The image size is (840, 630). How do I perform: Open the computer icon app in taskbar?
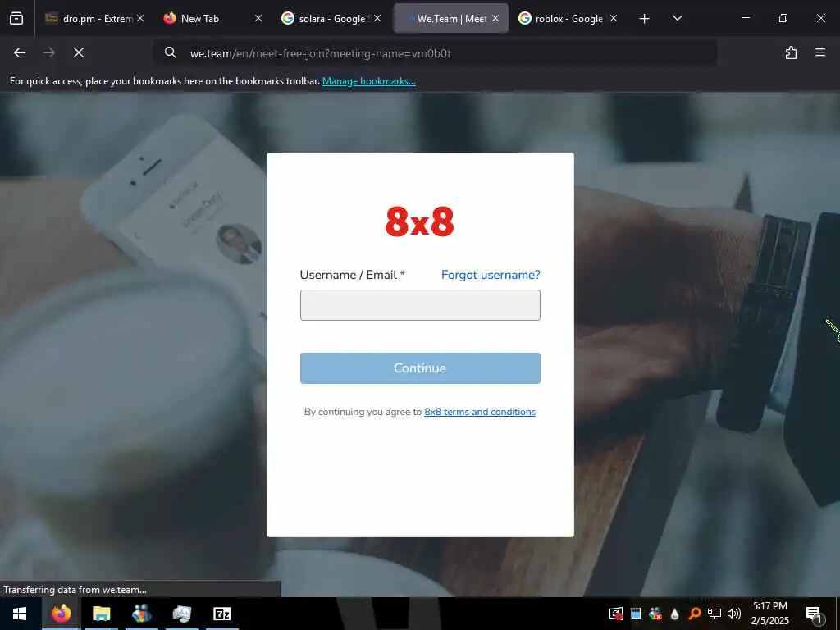(x=181, y=614)
